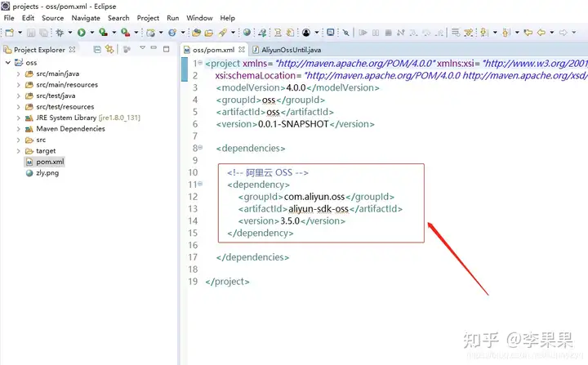Select pom.xml in Project Explorer
The image size is (588, 365).
pos(50,162)
